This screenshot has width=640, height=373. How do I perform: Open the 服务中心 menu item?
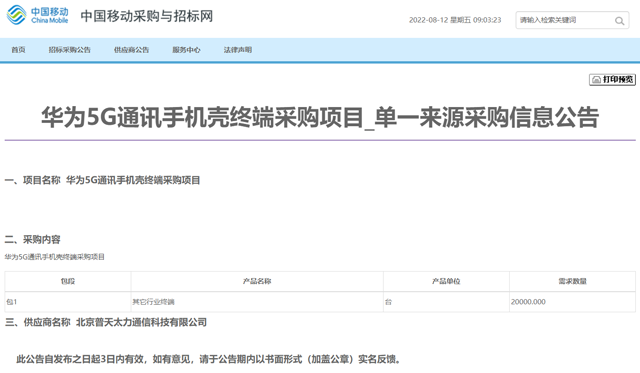[186, 50]
